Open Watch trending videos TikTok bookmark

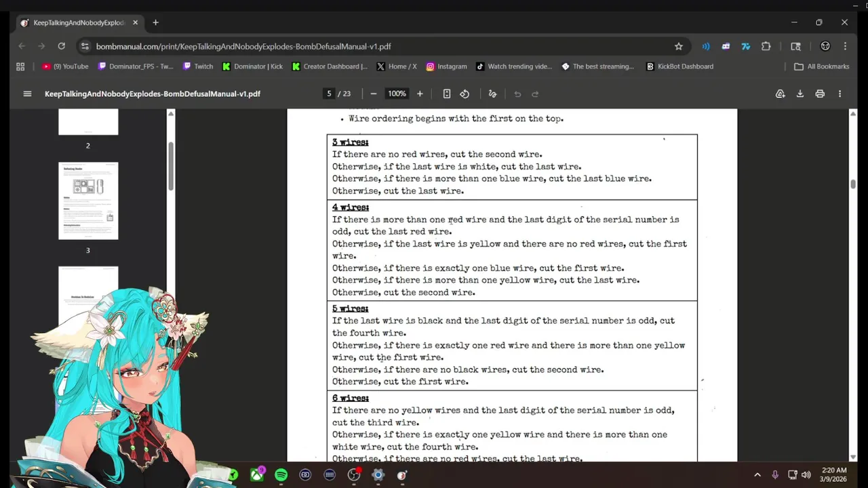tap(514, 66)
